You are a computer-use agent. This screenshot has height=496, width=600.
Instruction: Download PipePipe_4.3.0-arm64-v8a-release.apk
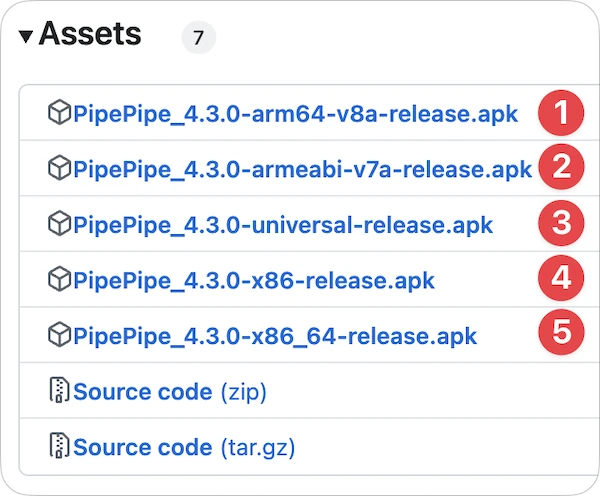tap(295, 114)
